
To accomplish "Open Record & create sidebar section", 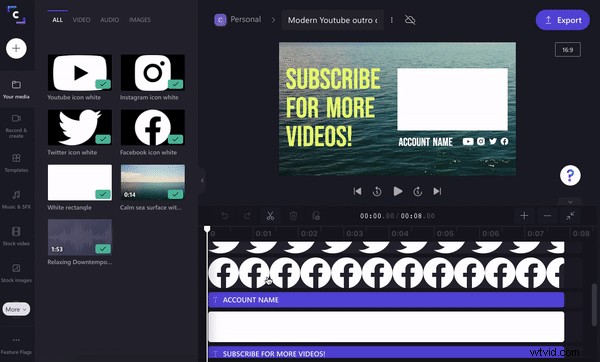I will [x=16, y=126].
